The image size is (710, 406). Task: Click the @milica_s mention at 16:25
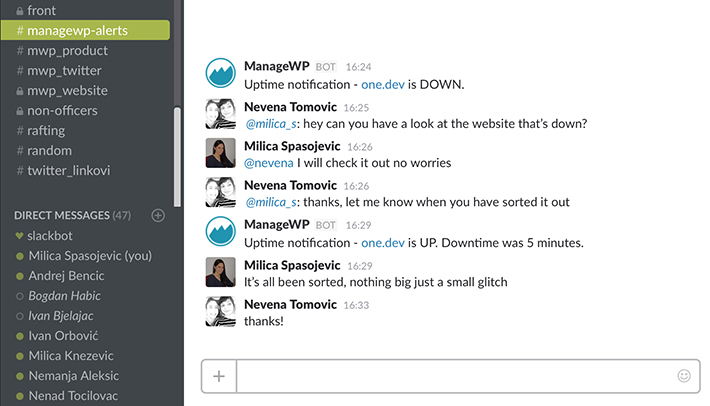click(x=270, y=124)
